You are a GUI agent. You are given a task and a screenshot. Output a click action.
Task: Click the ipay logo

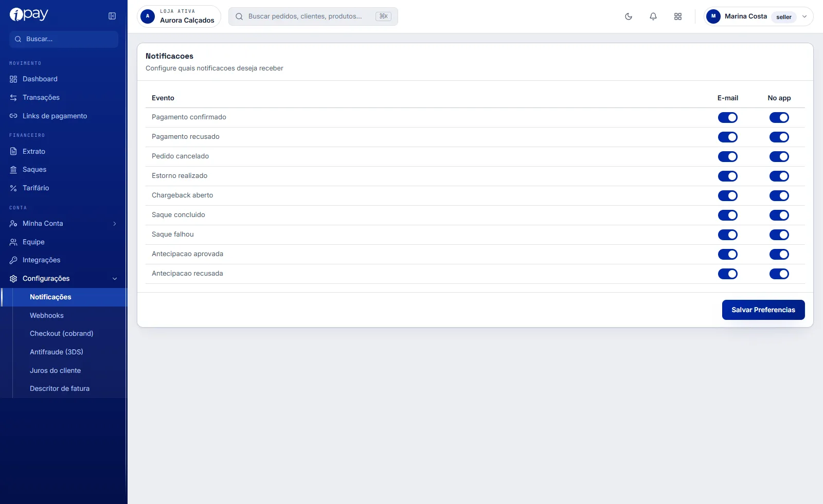29,14
